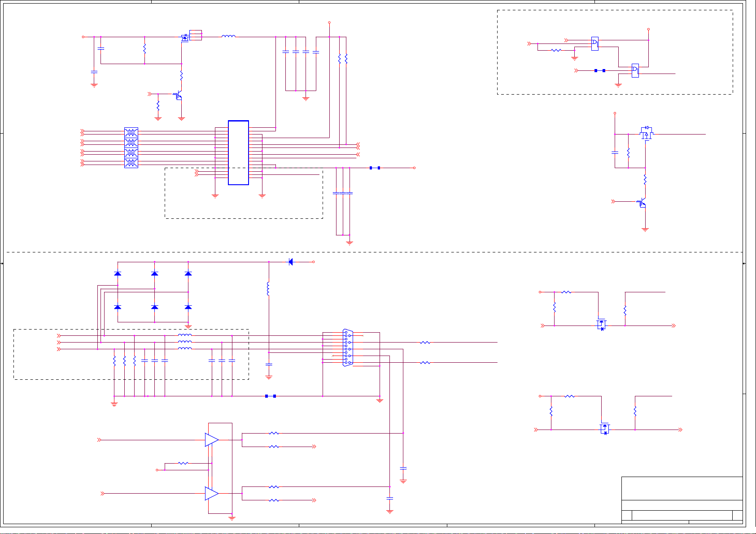Click the upper buffer amplifier triangle

click(212, 440)
